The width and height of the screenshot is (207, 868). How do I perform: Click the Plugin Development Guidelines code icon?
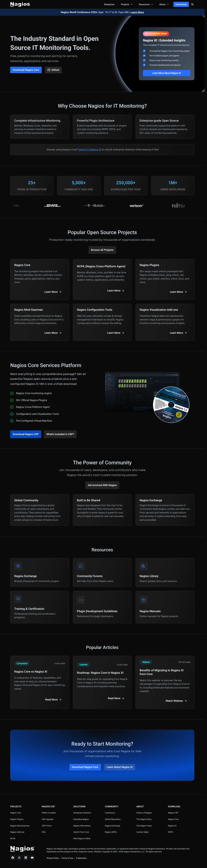81,600
